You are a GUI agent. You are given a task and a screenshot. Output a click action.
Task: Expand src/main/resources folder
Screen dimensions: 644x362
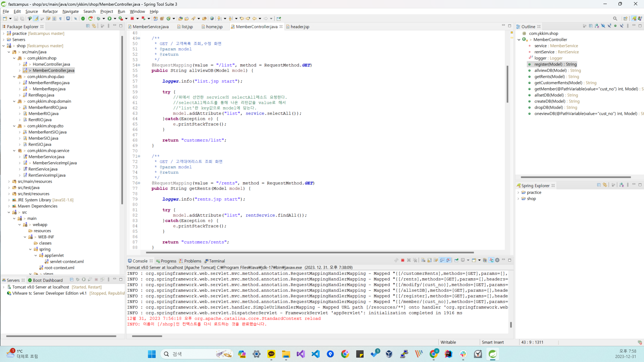9,182
